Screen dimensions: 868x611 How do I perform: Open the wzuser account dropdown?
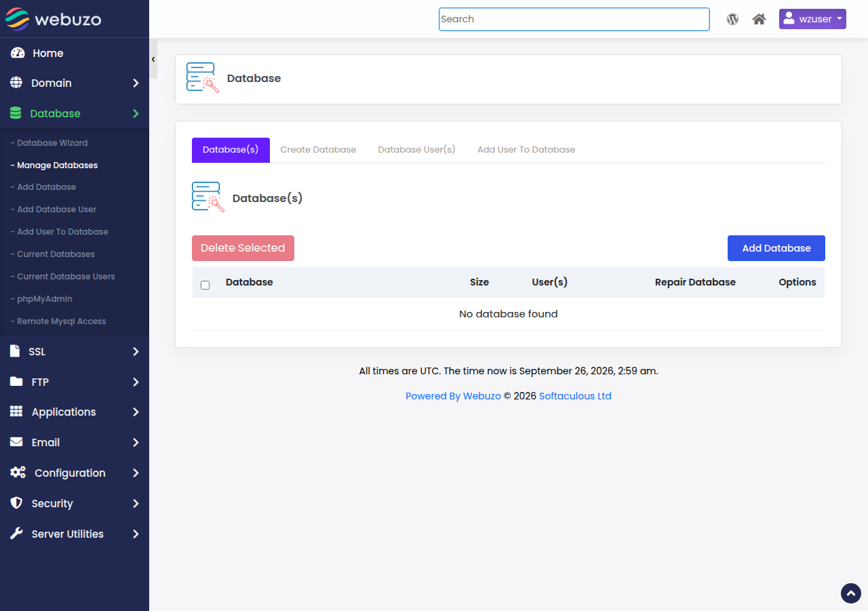(x=812, y=19)
